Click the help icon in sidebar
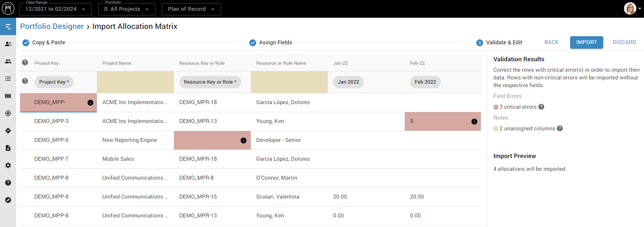The image size is (644, 227). coord(8,183)
